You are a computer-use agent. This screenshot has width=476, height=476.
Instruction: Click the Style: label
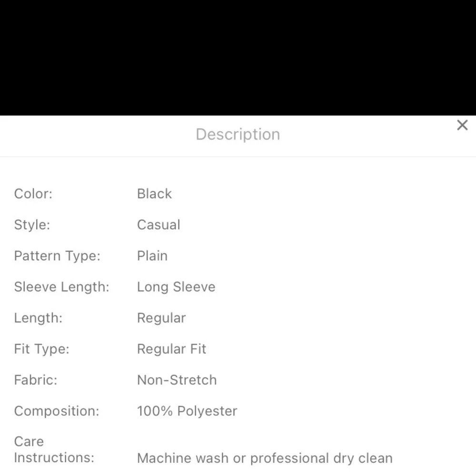point(32,225)
